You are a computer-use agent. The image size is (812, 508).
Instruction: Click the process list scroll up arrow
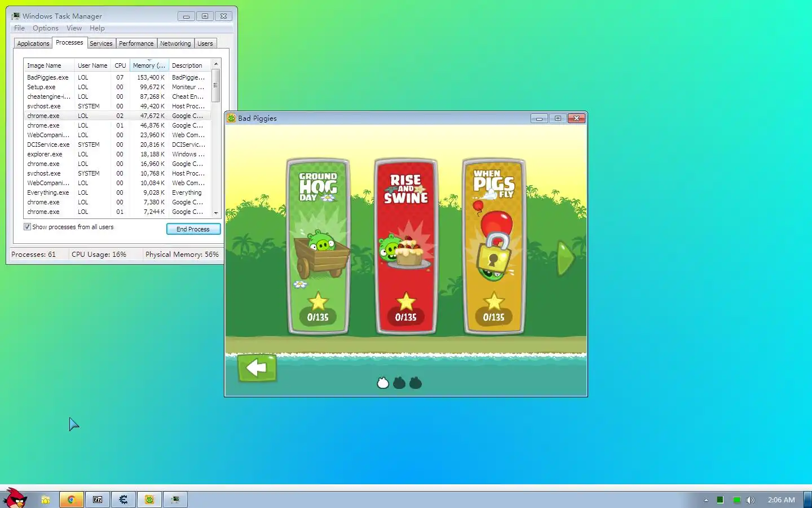click(x=216, y=64)
